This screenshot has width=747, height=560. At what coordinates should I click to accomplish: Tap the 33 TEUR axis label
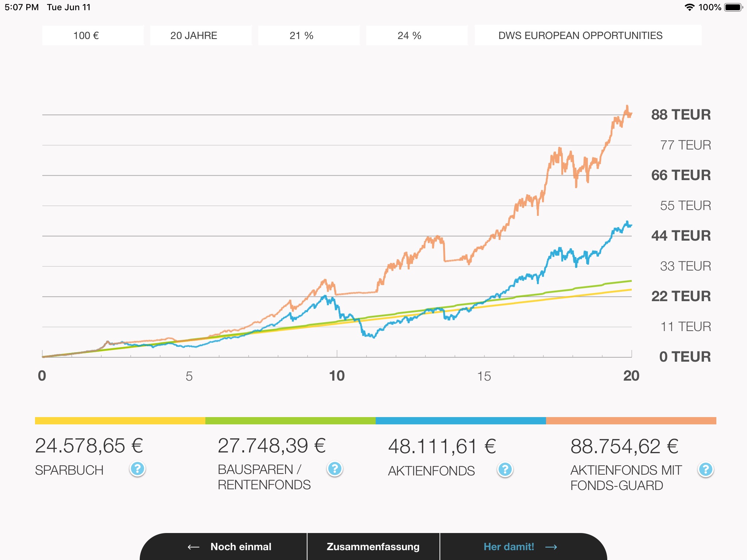685,266
